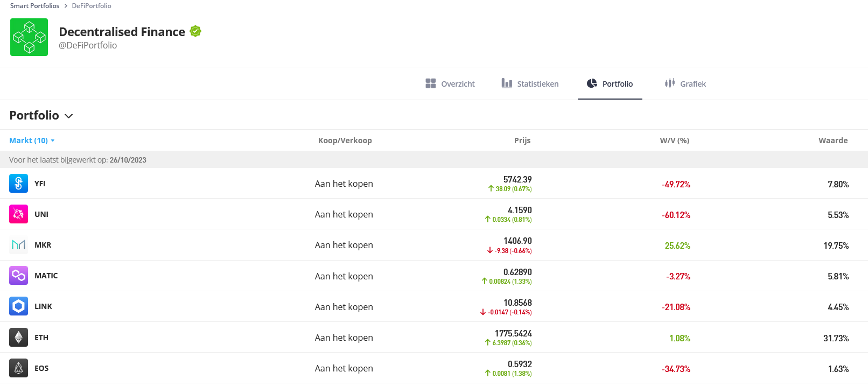Open the Overzicht tab
This screenshot has width=868, height=386.
[450, 83]
